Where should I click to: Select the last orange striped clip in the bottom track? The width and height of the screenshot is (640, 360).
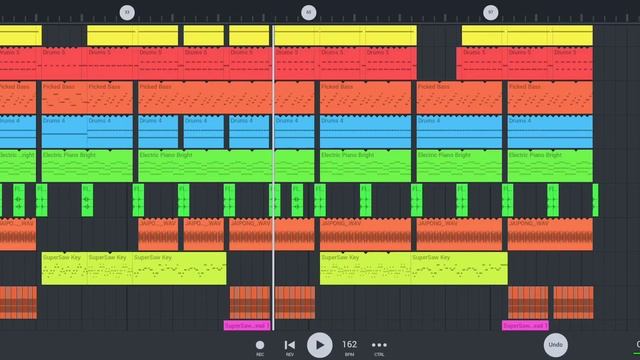tap(573, 302)
